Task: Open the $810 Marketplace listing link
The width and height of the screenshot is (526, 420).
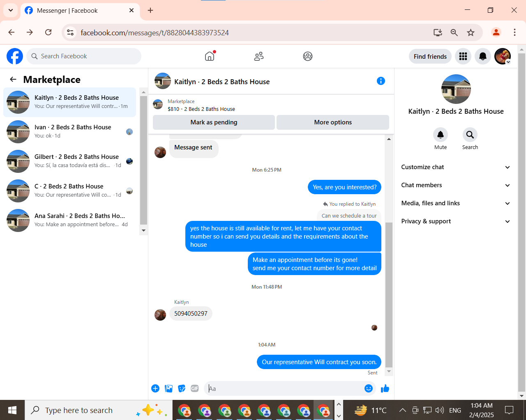Action: 201,109
